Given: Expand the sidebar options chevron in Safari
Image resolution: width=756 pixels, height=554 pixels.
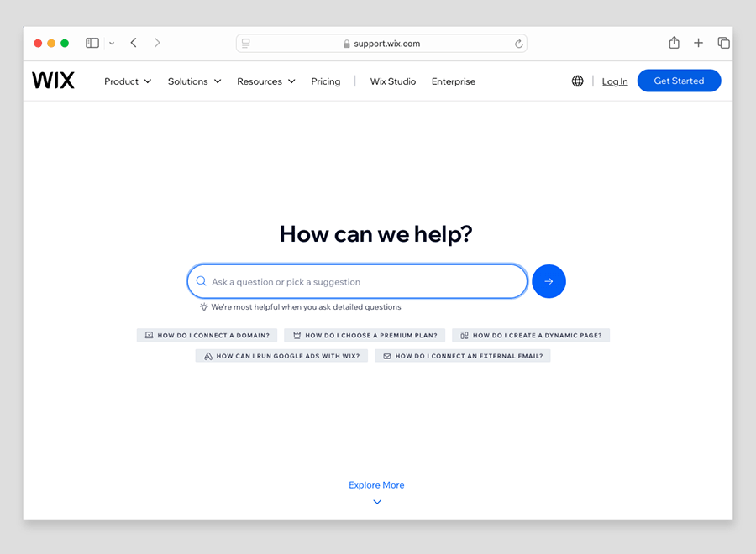Looking at the screenshot, I should [112, 44].
